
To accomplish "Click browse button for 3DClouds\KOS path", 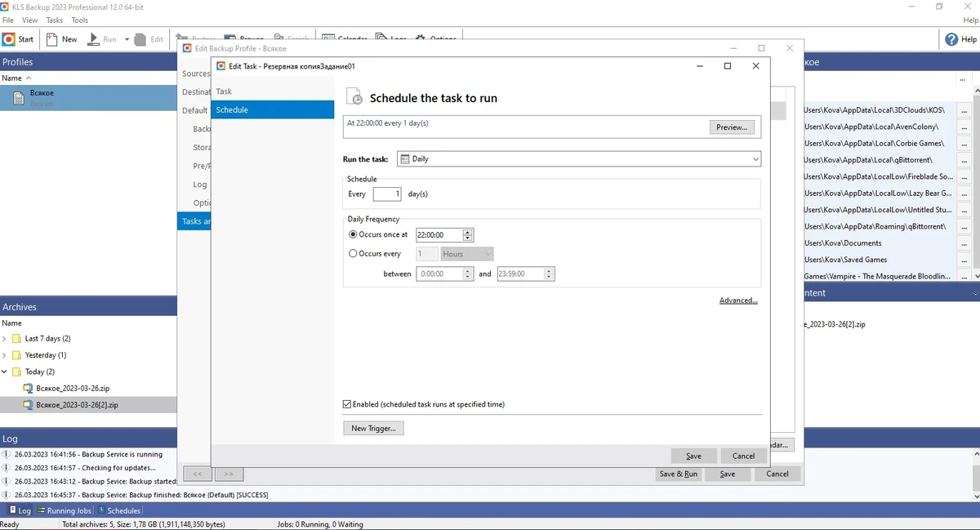I will [x=964, y=110].
